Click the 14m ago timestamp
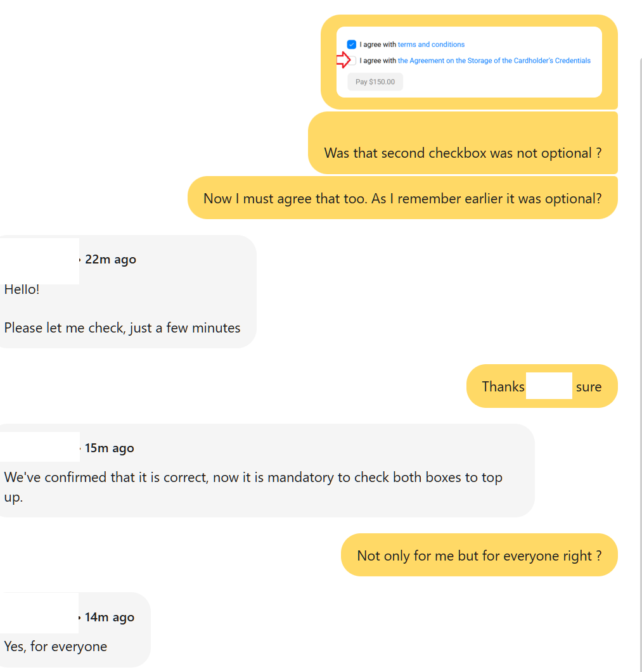 [x=110, y=617]
